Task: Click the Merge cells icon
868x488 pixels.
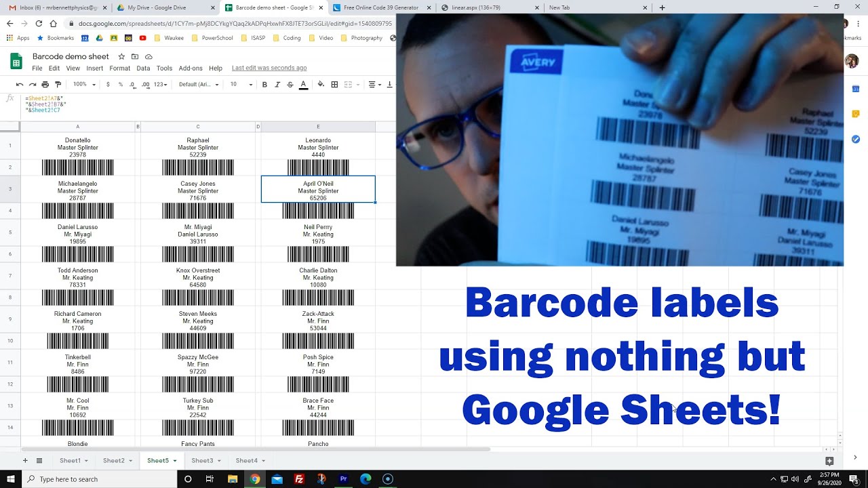Action: click(348, 85)
